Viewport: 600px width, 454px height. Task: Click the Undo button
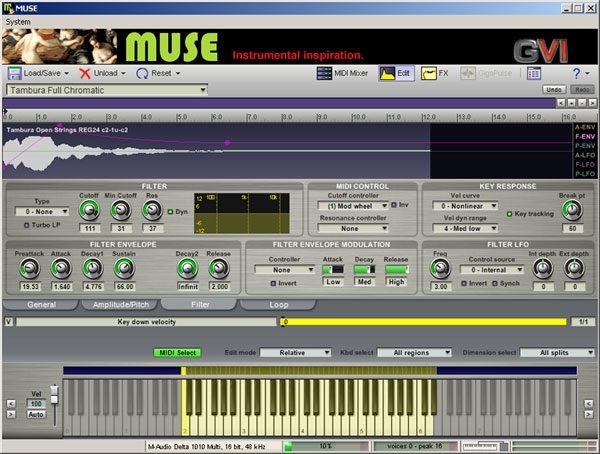(554, 90)
